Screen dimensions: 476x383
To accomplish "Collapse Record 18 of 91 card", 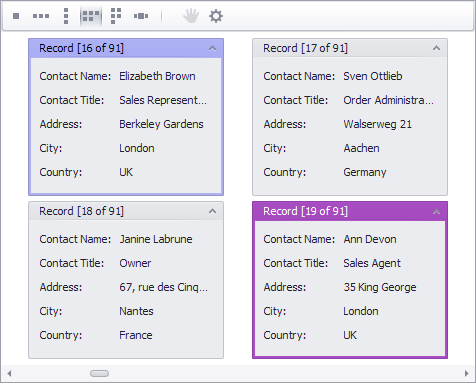I will 212,211.
